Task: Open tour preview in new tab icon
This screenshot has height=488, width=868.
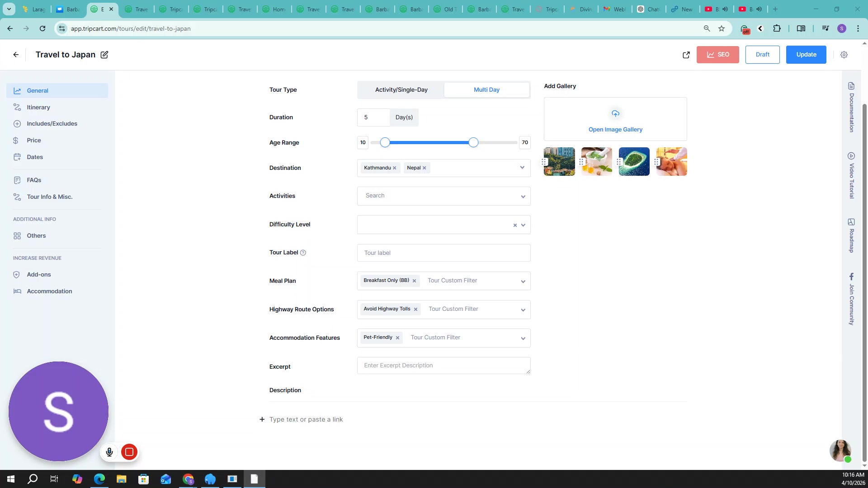Action: click(686, 55)
